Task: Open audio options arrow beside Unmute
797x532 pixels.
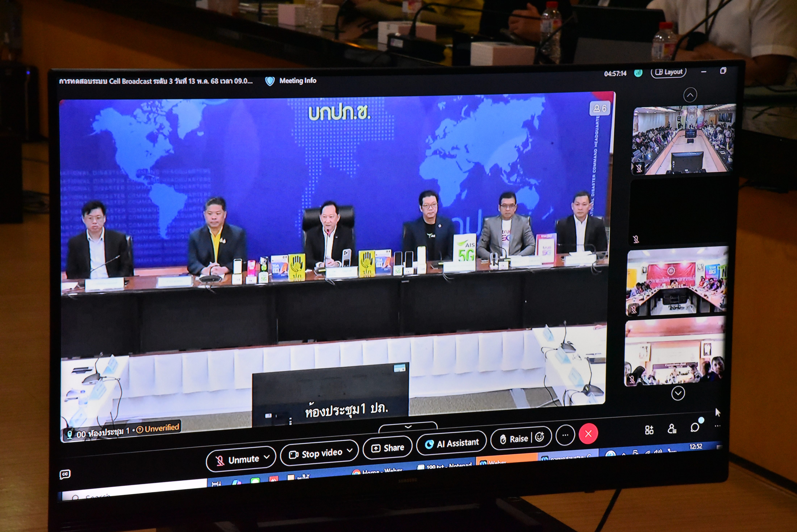Action: [x=267, y=457]
